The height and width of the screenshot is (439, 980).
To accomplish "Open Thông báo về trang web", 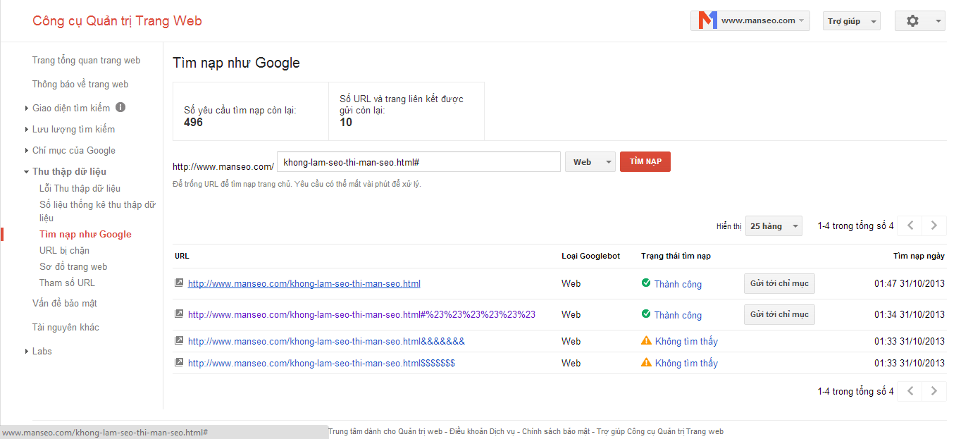I will [80, 84].
